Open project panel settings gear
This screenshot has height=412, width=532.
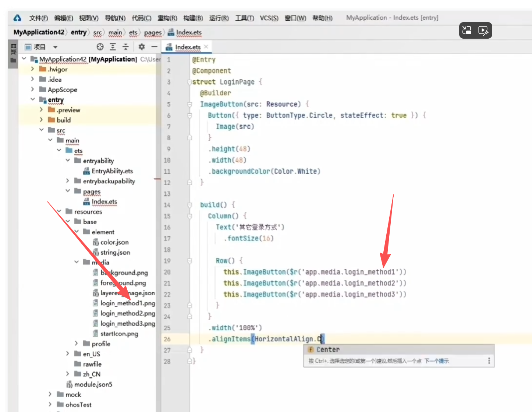tap(142, 47)
